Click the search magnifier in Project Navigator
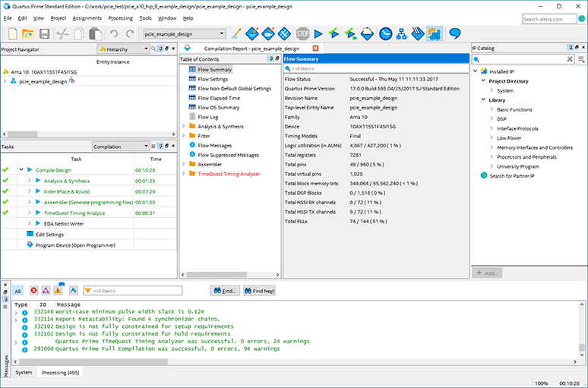The height and width of the screenshot is (388, 588). (x=153, y=49)
